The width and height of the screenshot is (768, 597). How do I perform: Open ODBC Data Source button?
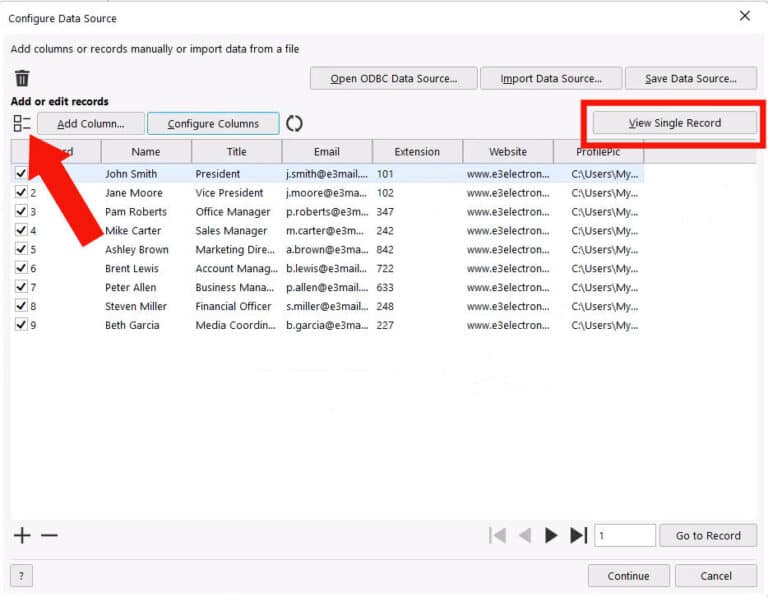tap(393, 78)
